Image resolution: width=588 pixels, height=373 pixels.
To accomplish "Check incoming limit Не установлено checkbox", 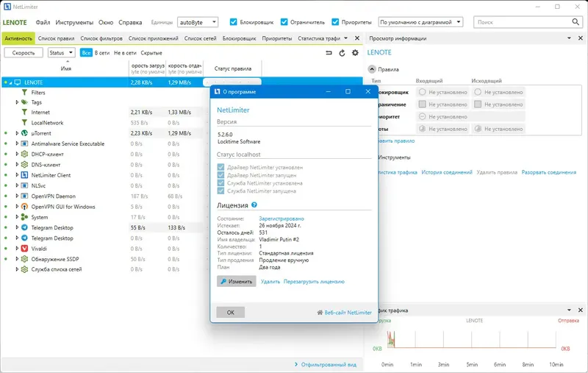I will click(422, 104).
